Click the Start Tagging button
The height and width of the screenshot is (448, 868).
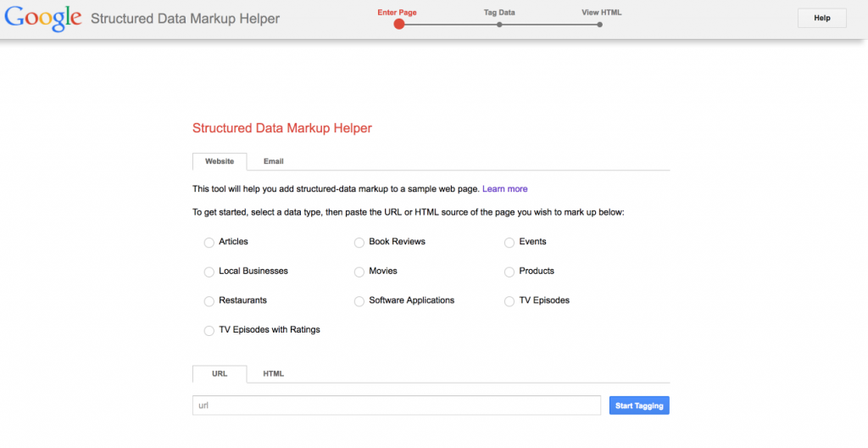click(x=639, y=406)
